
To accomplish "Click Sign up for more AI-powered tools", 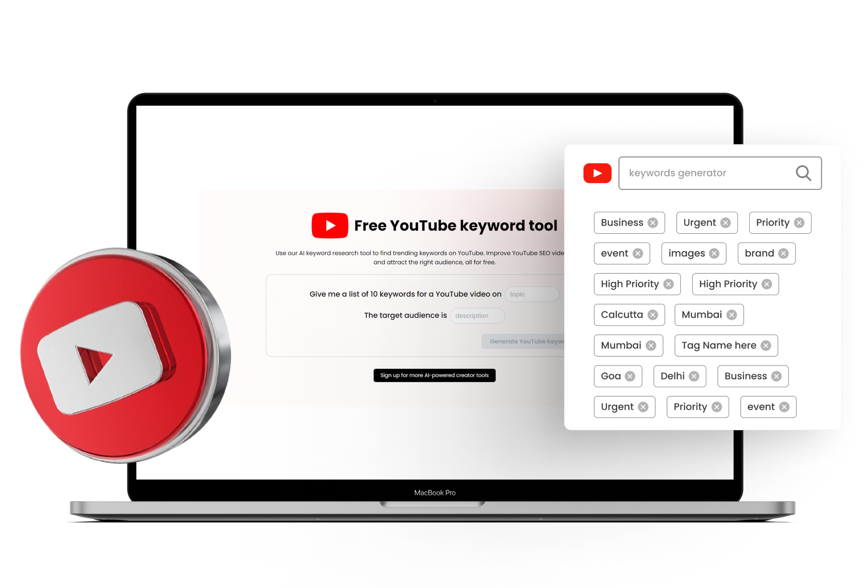I will tap(436, 375).
